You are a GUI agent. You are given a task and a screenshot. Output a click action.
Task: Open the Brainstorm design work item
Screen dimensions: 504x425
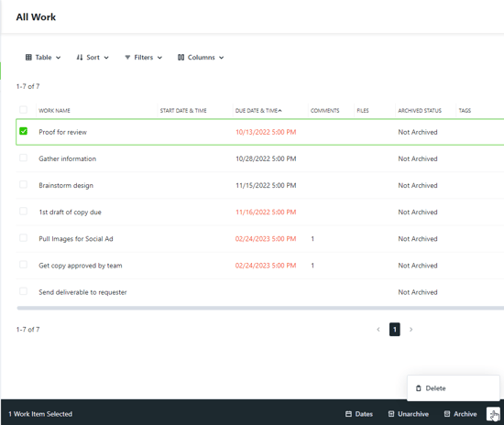(66, 185)
